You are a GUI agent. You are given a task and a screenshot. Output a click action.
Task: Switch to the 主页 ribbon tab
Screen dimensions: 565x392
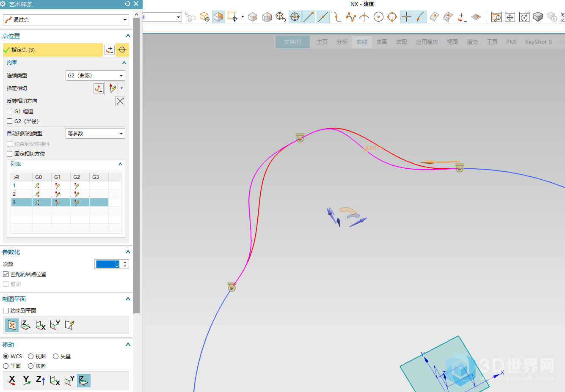tap(322, 42)
